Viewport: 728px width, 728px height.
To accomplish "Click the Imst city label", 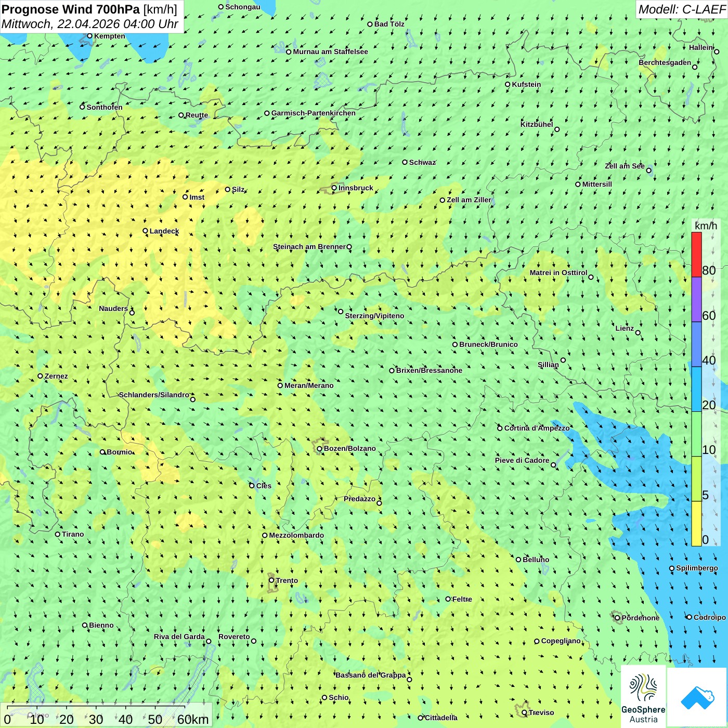I will 197,197.
